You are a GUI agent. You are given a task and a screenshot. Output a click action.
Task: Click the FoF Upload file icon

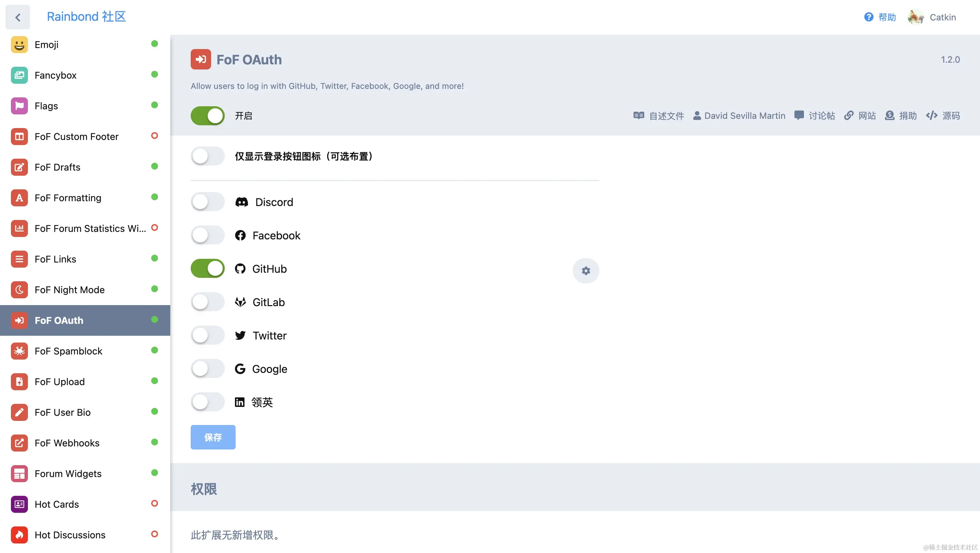[19, 381]
